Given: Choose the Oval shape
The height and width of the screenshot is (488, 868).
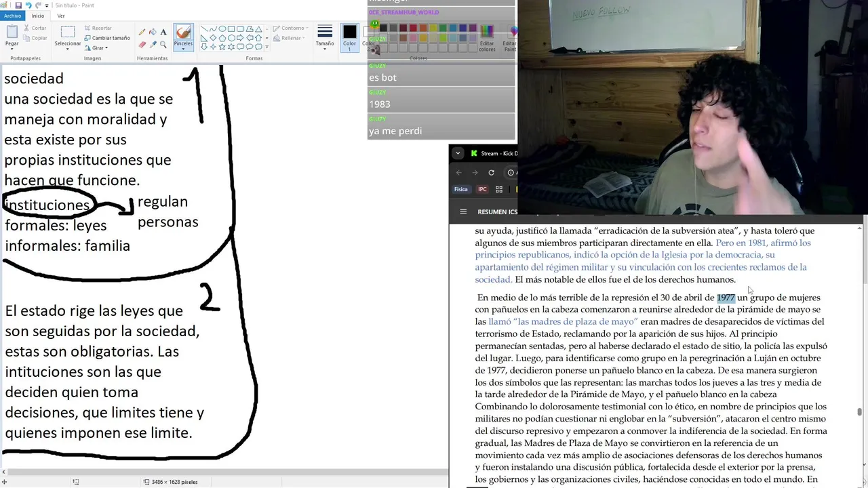Looking at the screenshot, I should (x=222, y=29).
